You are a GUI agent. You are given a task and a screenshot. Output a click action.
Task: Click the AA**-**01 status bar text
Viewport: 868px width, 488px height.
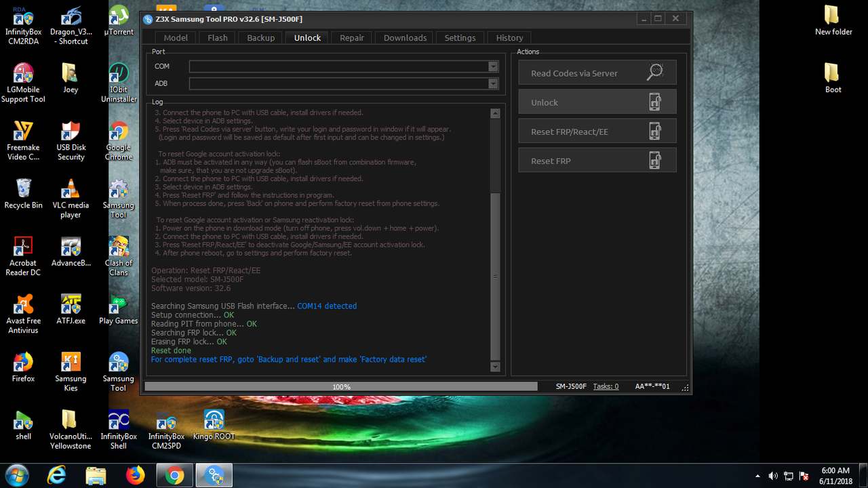point(652,386)
